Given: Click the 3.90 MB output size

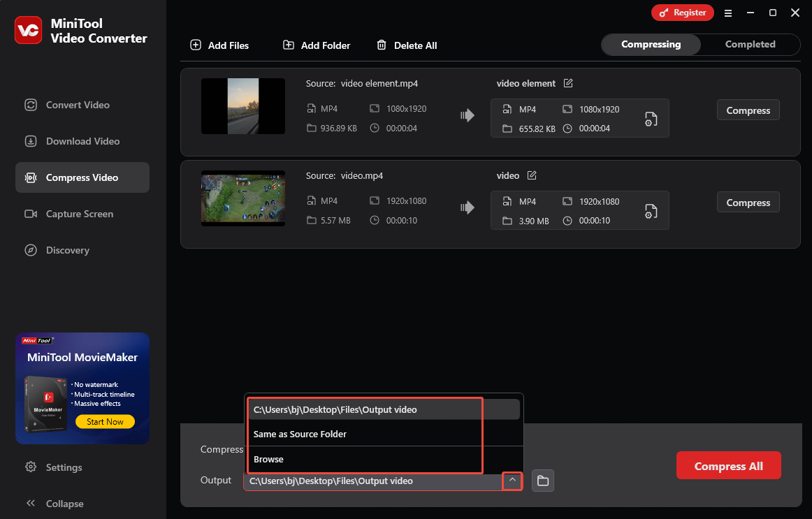Looking at the screenshot, I should pyautogui.click(x=534, y=221).
